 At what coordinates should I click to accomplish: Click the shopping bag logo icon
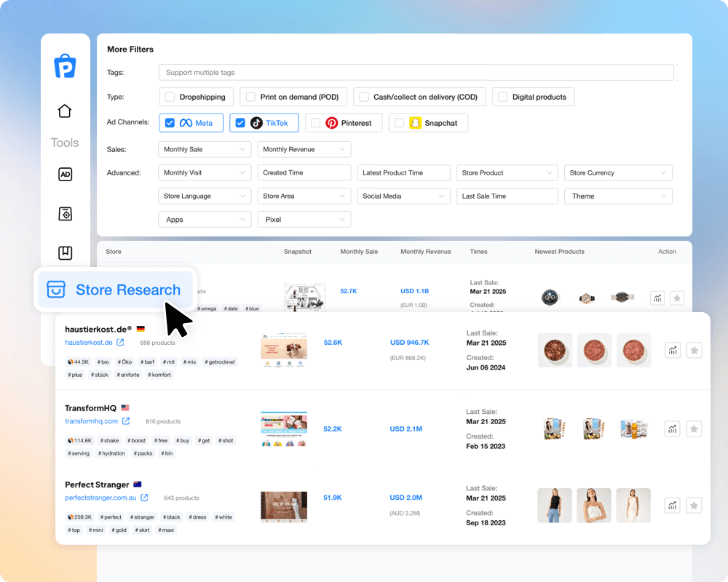[x=65, y=65]
